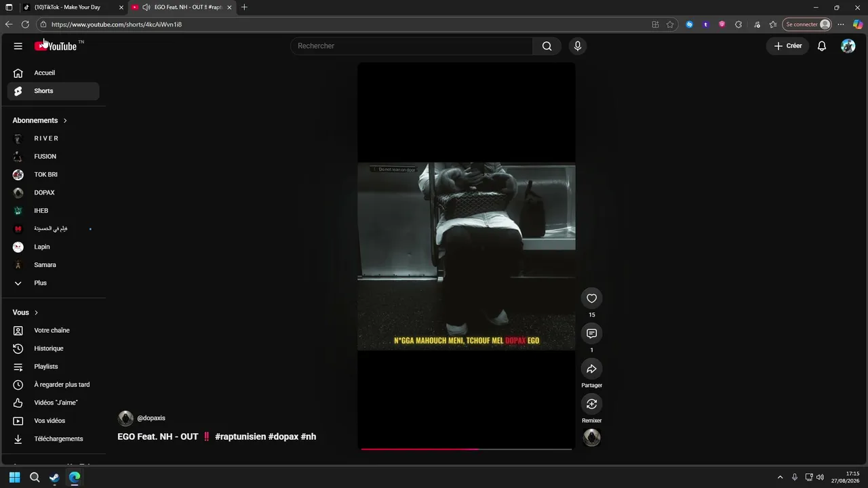The image size is (868, 488).
Task: Pause the Short by clicking the video
Action: [467, 256]
